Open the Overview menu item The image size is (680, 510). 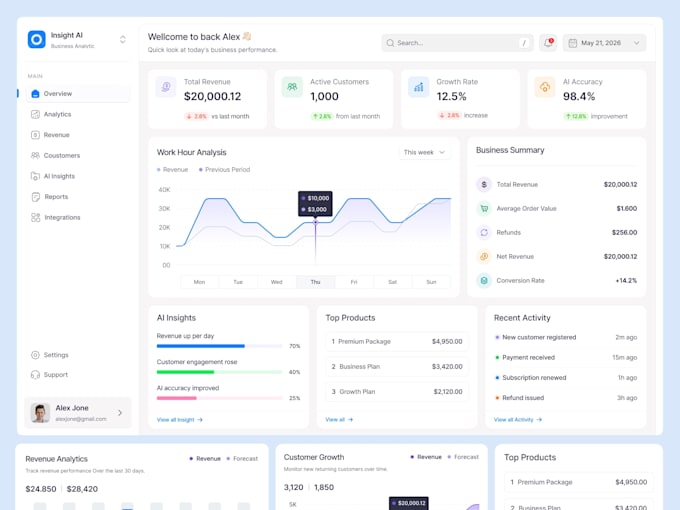coord(78,94)
